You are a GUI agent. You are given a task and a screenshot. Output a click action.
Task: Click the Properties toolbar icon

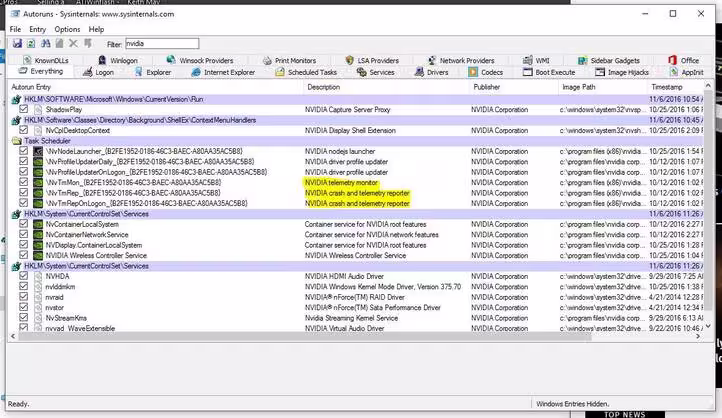[59, 44]
